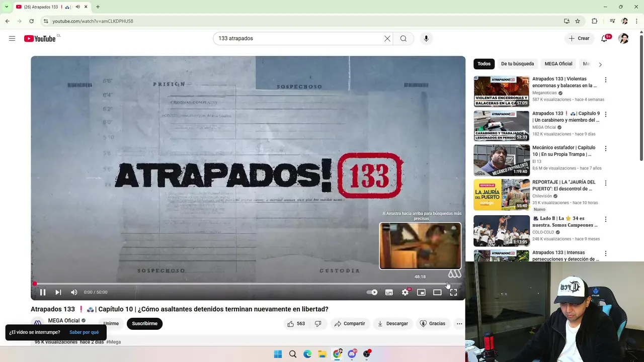Enter fullscreen with the player icon

tap(453, 292)
